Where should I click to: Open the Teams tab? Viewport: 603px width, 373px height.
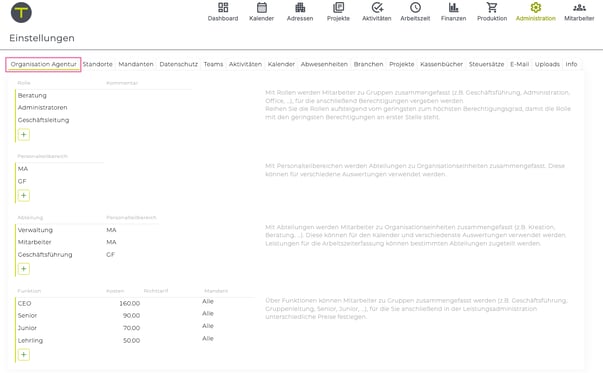click(x=213, y=64)
